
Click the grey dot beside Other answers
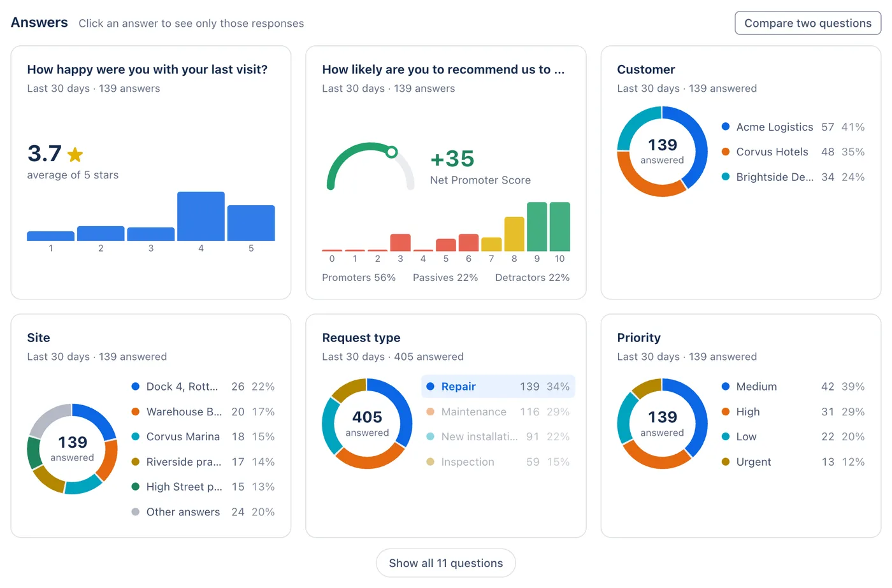135,512
